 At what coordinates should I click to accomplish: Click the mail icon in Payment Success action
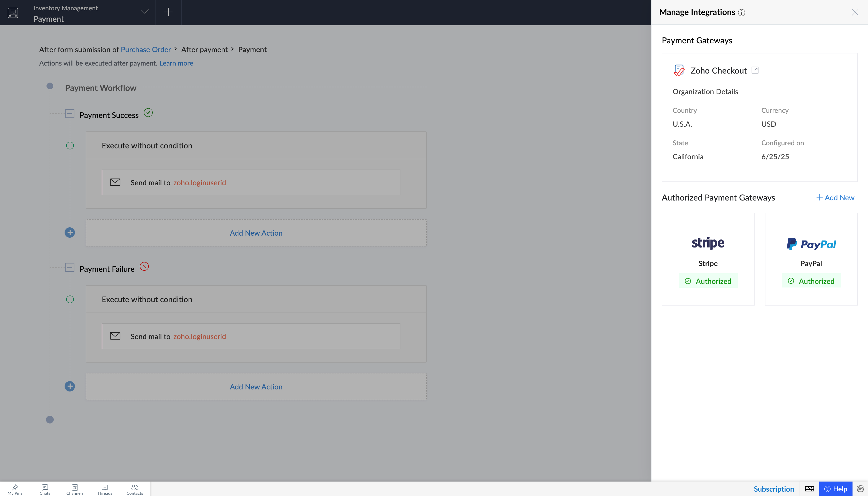coord(115,182)
